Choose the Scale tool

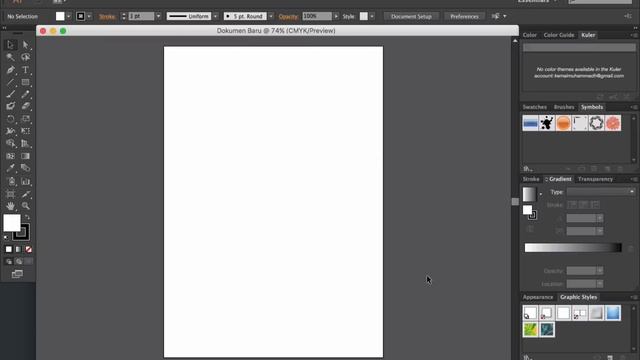click(x=25, y=119)
